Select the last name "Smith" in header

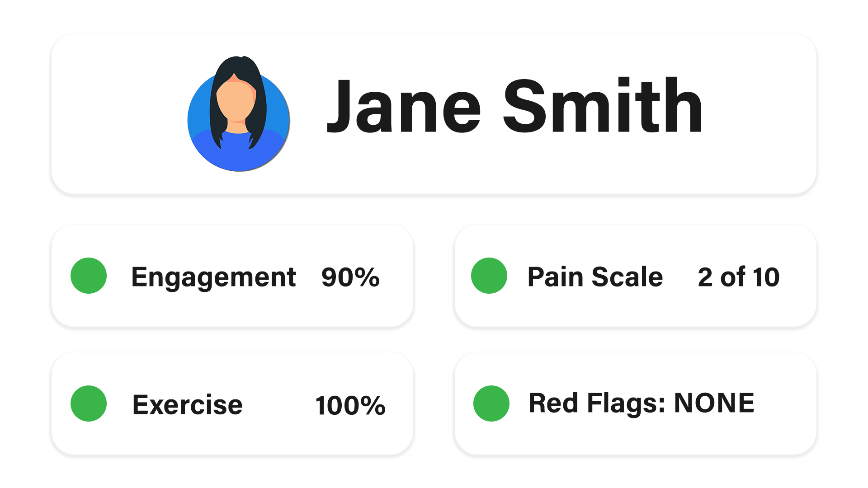click(602, 107)
